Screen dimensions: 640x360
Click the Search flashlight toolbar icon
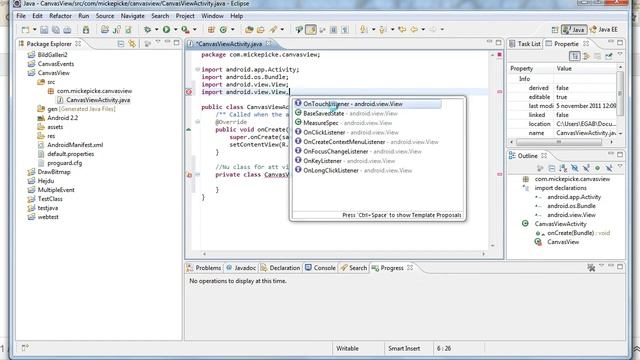tap(273, 29)
